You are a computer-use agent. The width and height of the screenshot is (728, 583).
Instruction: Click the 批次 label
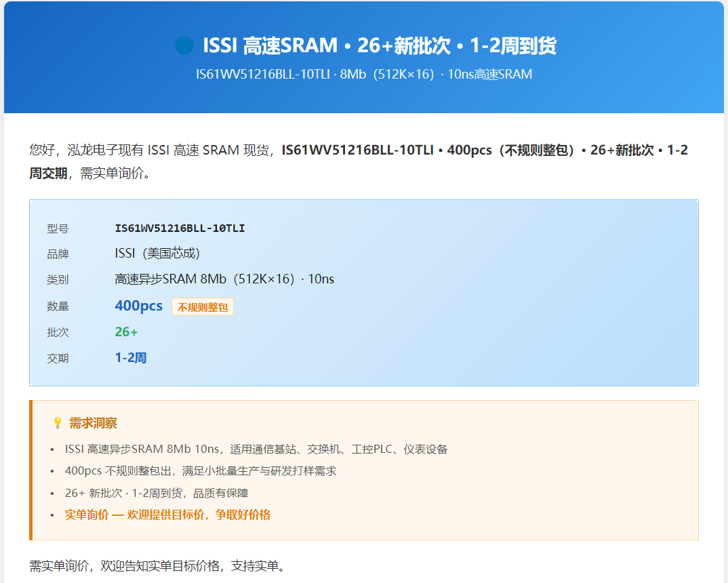tap(58, 332)
